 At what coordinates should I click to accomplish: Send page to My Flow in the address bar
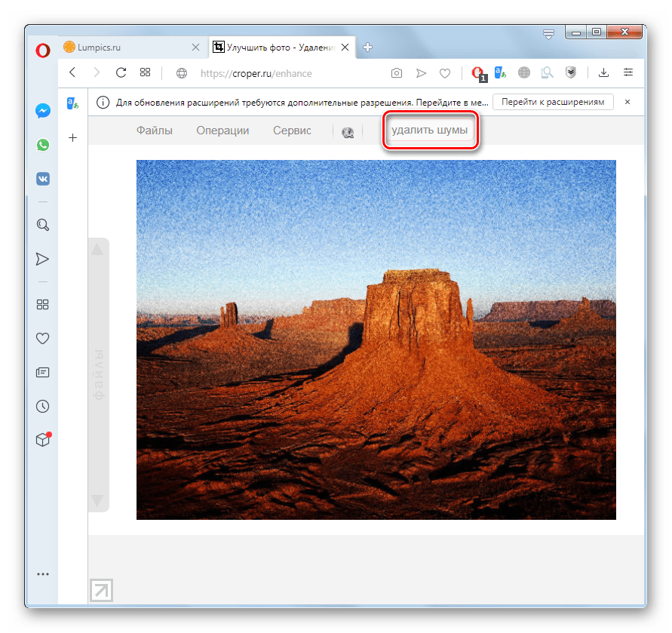click(422, 73)
